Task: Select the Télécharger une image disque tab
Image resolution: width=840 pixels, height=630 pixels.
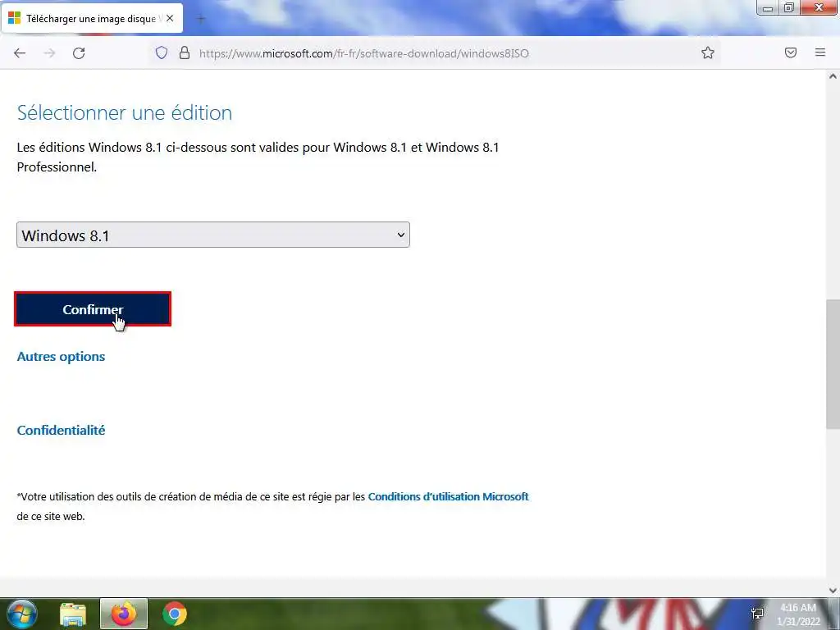Action: click(92, 19)
